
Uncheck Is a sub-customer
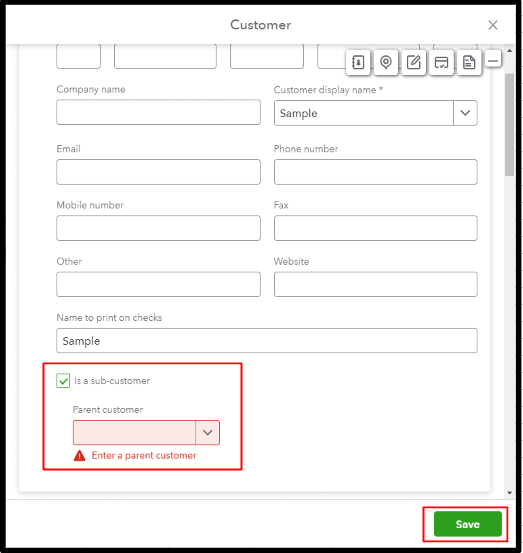[63, 381]
